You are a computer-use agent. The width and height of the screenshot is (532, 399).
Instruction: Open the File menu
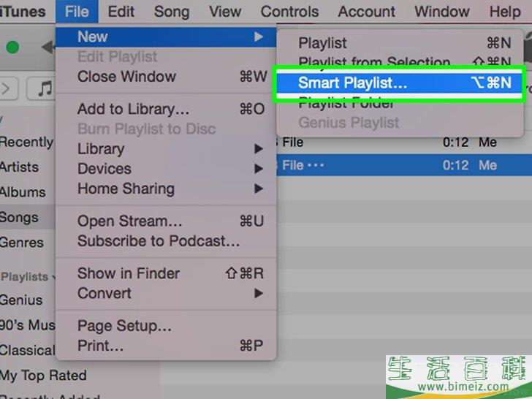click(77, 12)
